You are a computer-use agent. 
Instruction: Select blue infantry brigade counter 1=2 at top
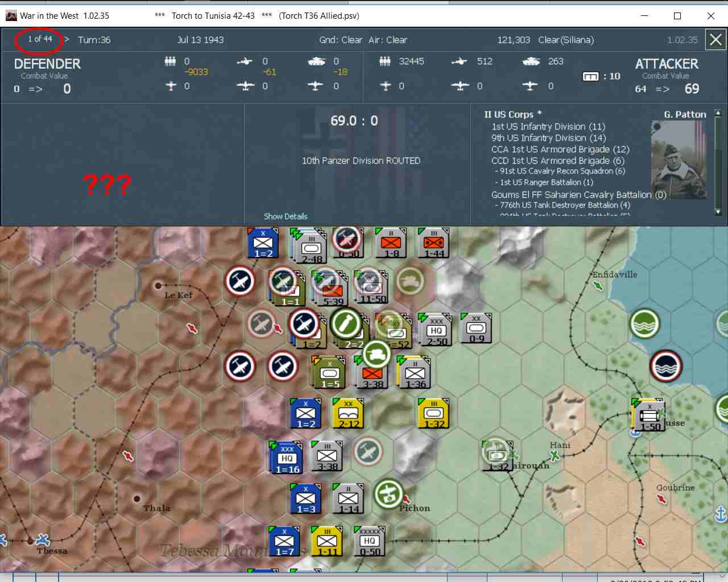[263, 243]
